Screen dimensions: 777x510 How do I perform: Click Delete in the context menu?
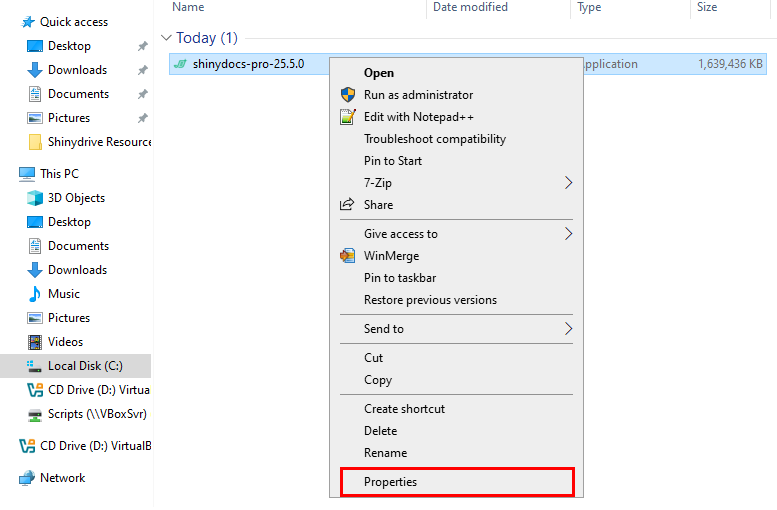tap(381, 431)
